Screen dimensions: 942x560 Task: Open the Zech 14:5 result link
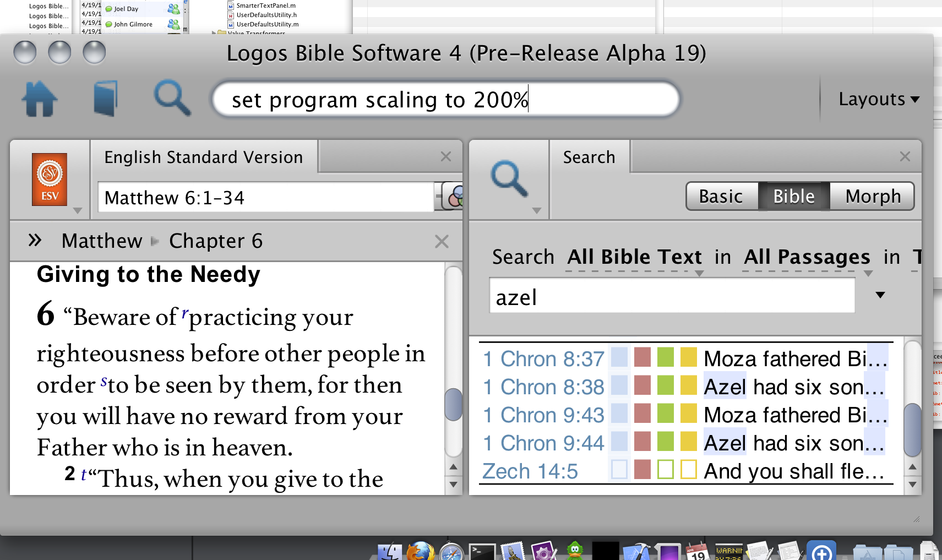530,471
